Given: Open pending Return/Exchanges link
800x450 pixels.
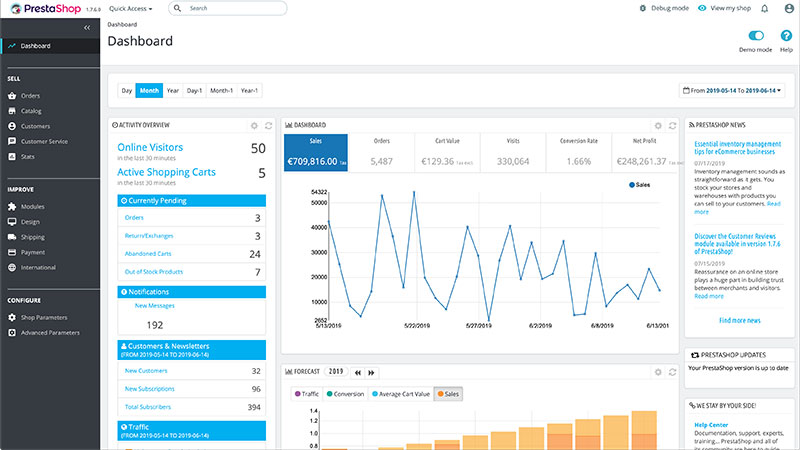Looking at the screenshot, I should [x=149, y=236].
